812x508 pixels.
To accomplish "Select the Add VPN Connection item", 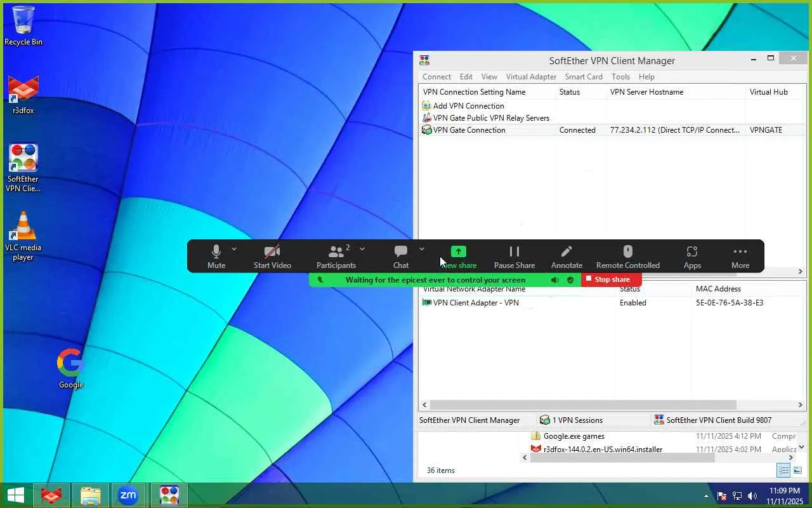I will 468,106.
